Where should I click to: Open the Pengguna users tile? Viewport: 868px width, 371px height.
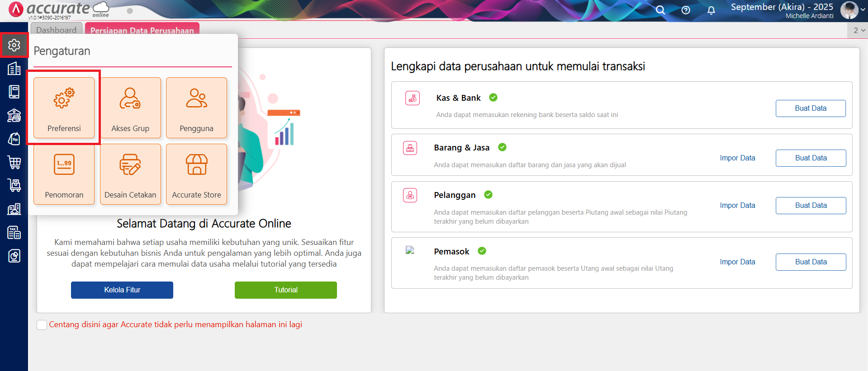196,108
